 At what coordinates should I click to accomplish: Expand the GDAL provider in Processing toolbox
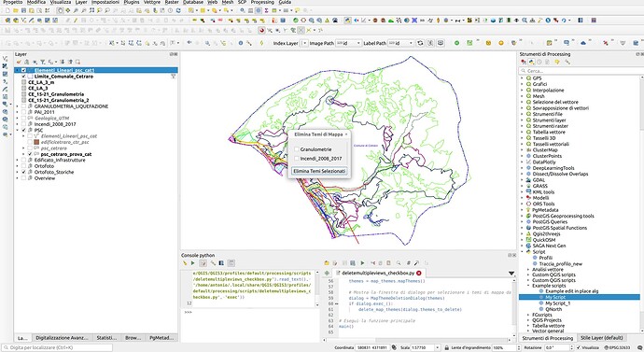click(x=523, y=180)
